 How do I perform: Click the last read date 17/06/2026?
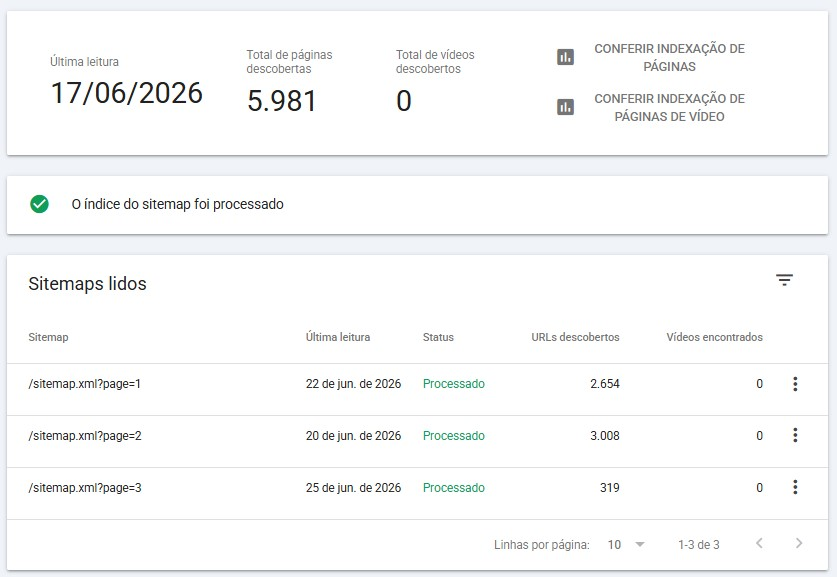click(x=127, y=93)
